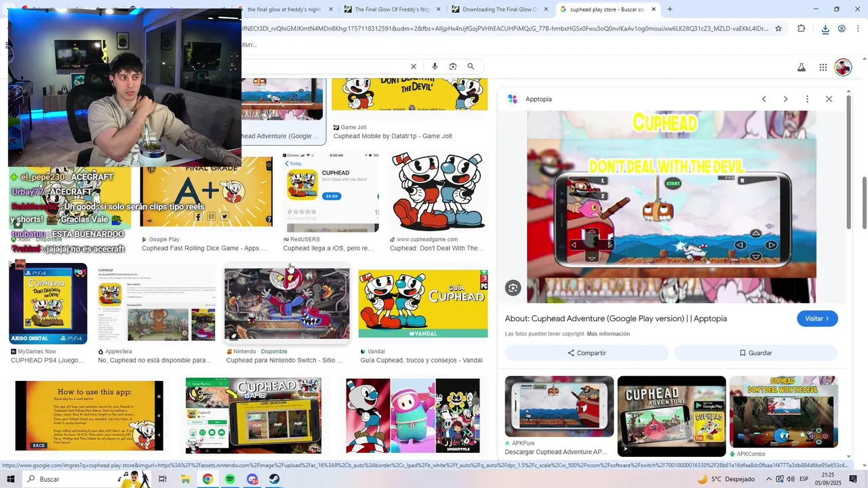The image size is (868, 488).
Task: Open the Google account avatar
Action: coord(843,67)
